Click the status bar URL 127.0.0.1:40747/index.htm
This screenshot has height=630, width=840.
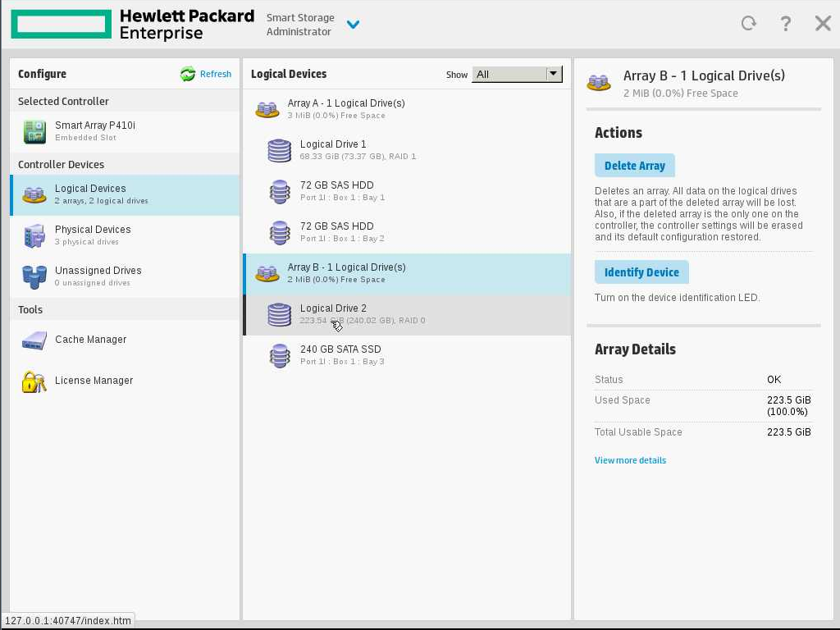(x=68, y=621)
